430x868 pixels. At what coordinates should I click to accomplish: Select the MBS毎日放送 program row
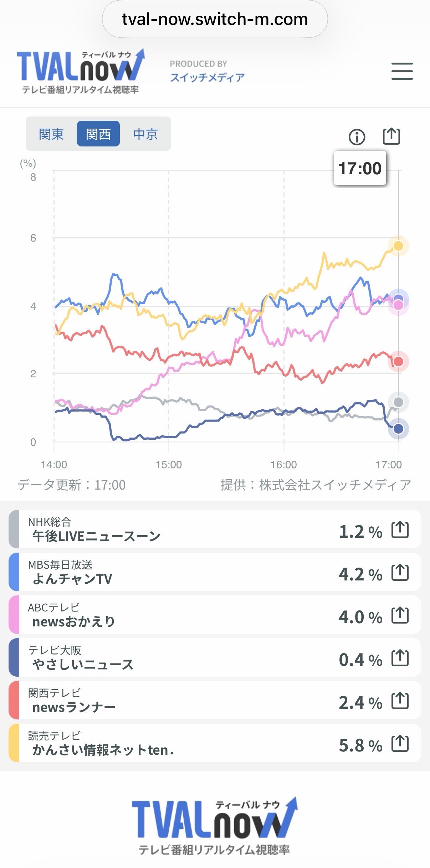point(215,572)
